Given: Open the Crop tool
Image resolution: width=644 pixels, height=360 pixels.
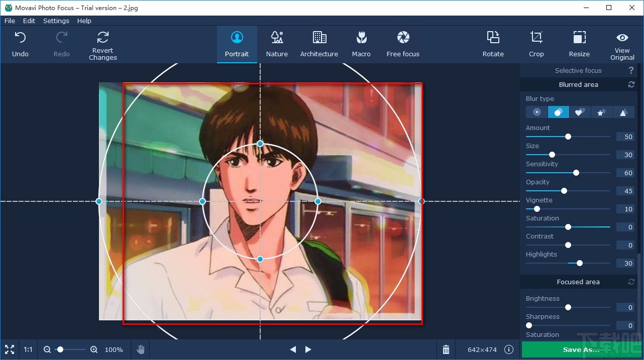Looking at the screenshot, I should pos(536,44).
